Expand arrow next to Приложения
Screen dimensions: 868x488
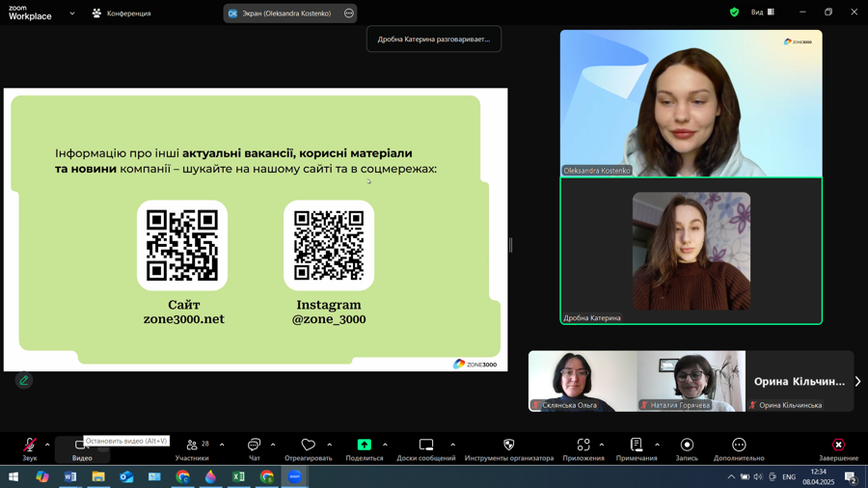602,445
